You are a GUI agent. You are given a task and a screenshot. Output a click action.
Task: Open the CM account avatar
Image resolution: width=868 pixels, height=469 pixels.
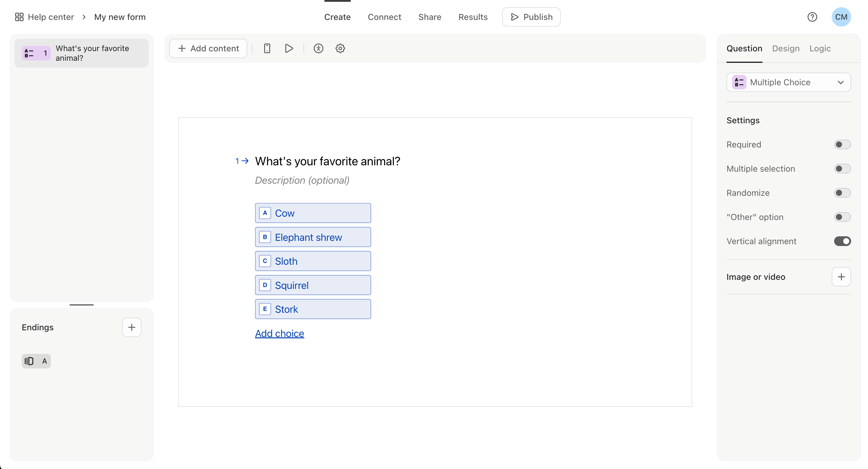pyautogui.click(x=841, y=17)
